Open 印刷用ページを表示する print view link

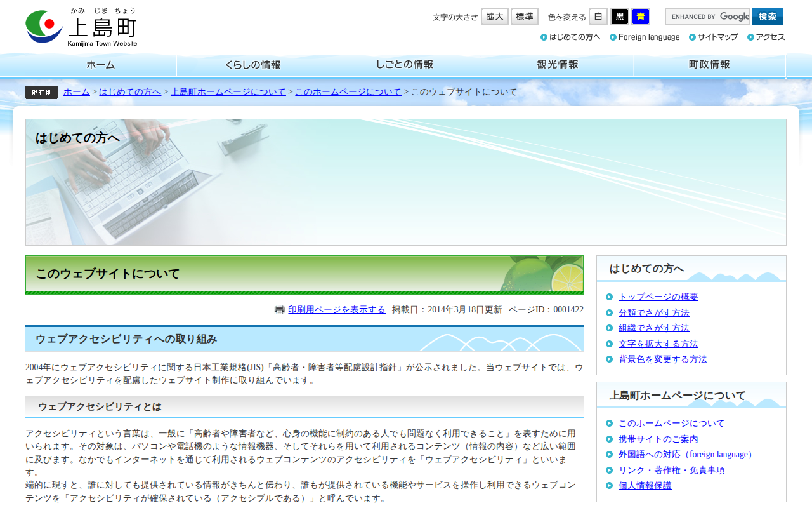point(337,310)
